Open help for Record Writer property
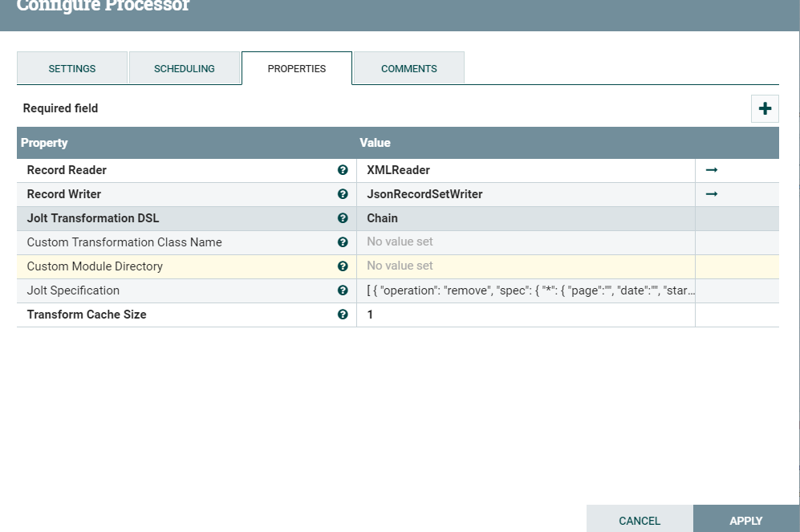800x532 pixels. [x=343, y=194]
